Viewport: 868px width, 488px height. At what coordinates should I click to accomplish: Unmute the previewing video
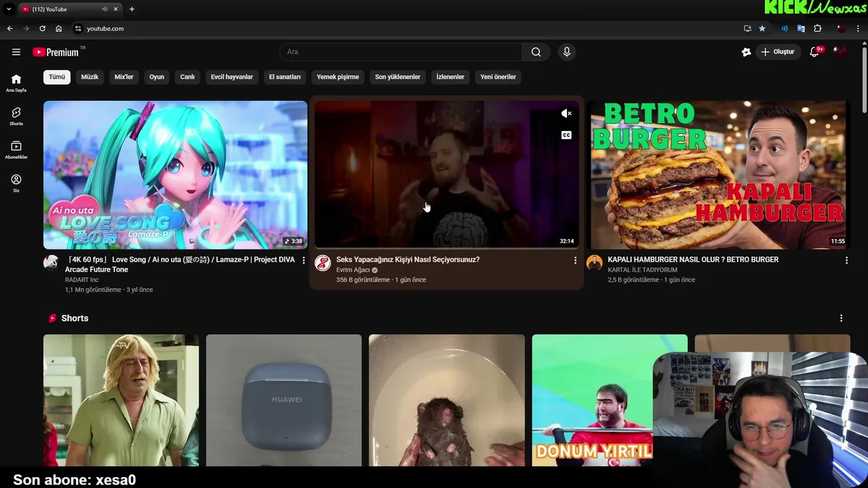pos(566,113)
